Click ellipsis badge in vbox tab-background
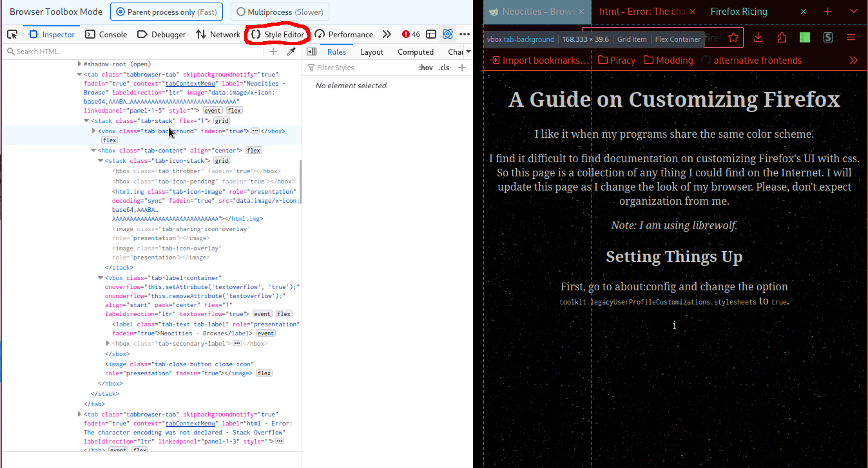This screenshot has height=468, width=868. 255,131
